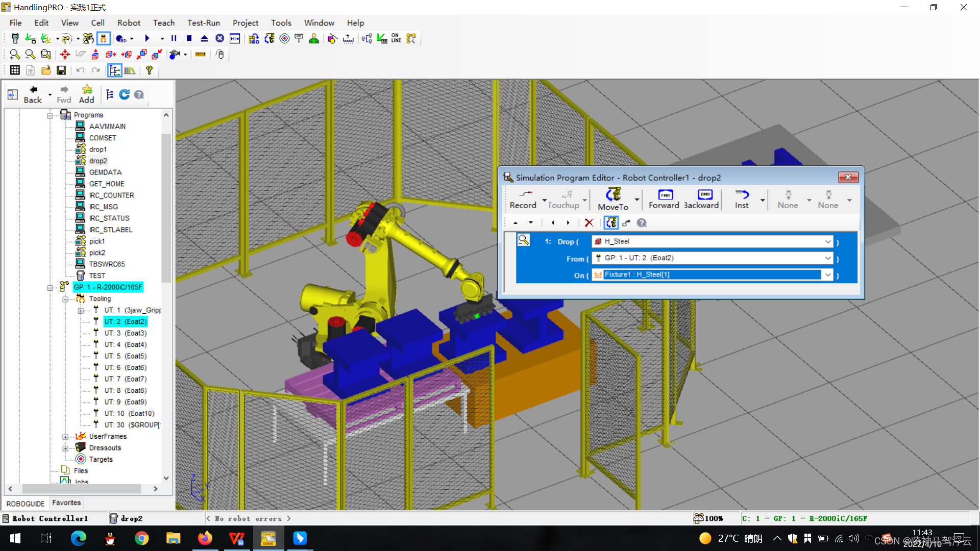Open the Teach menu
This screenshot has width=980, height=551.
point(164,23)
